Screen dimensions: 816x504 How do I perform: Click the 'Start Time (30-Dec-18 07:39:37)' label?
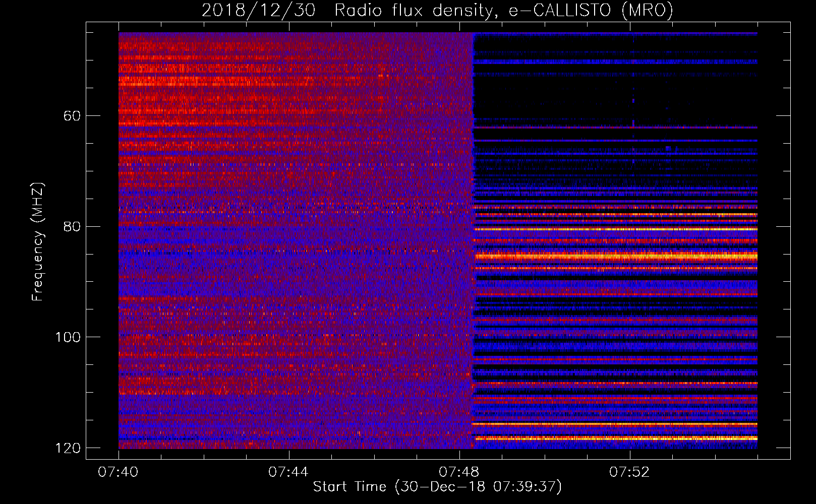point(437,487)
